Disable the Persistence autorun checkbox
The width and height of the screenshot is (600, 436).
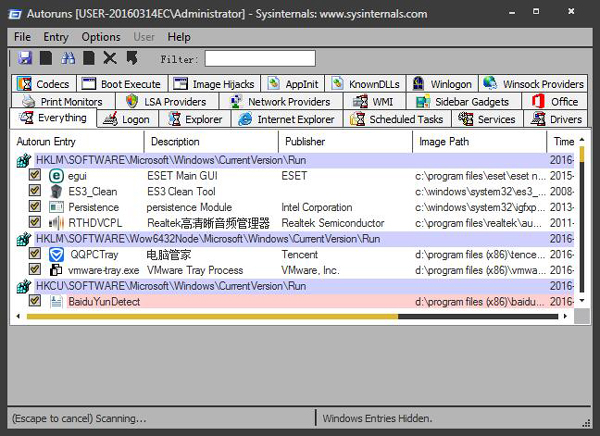(x=35, y=206)
